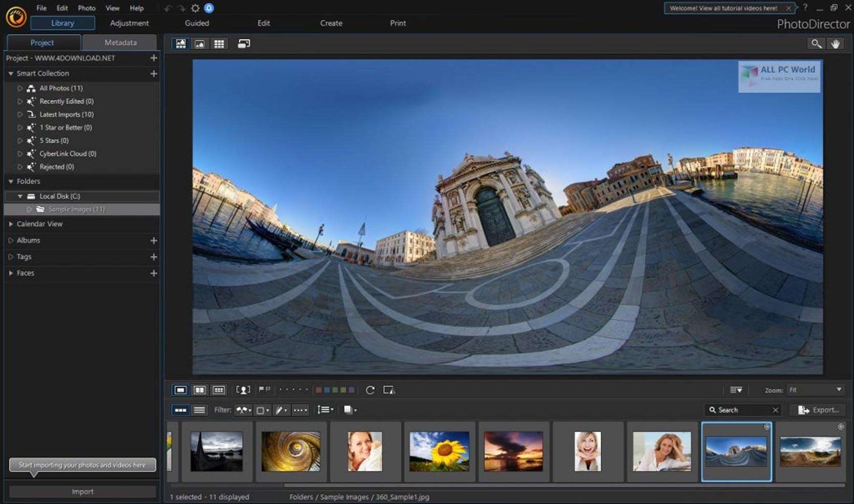Click the Export button
Viewport: 854px width, 504px height.
pyautogui.click(x=819, y=410)
